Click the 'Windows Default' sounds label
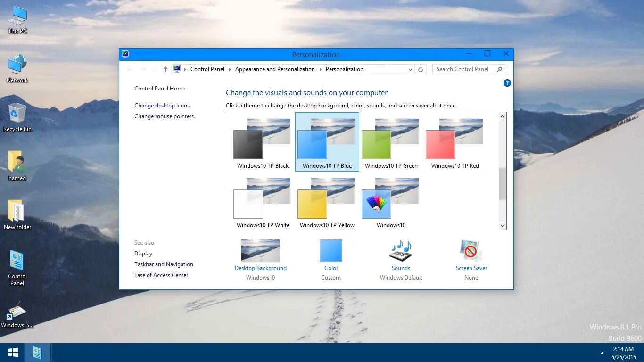The width and height of the screenshot is (644, 362). click(x=401, y=278)
